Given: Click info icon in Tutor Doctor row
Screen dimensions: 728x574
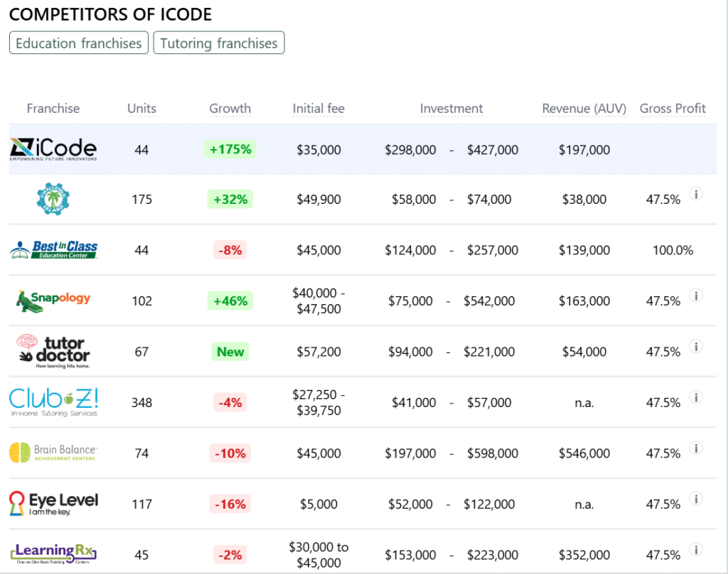Looking at the screenshot, I should click(x=695, y=346).
